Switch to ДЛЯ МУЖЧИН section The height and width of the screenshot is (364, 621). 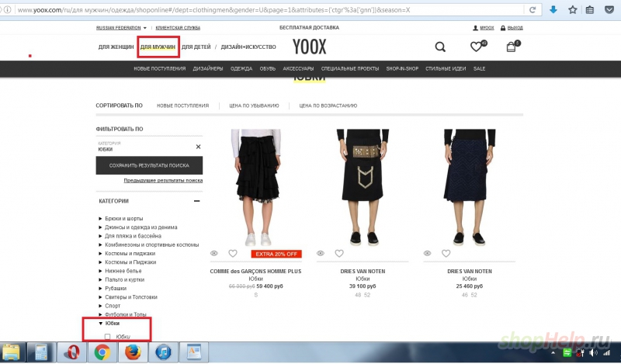click(158, 47)
